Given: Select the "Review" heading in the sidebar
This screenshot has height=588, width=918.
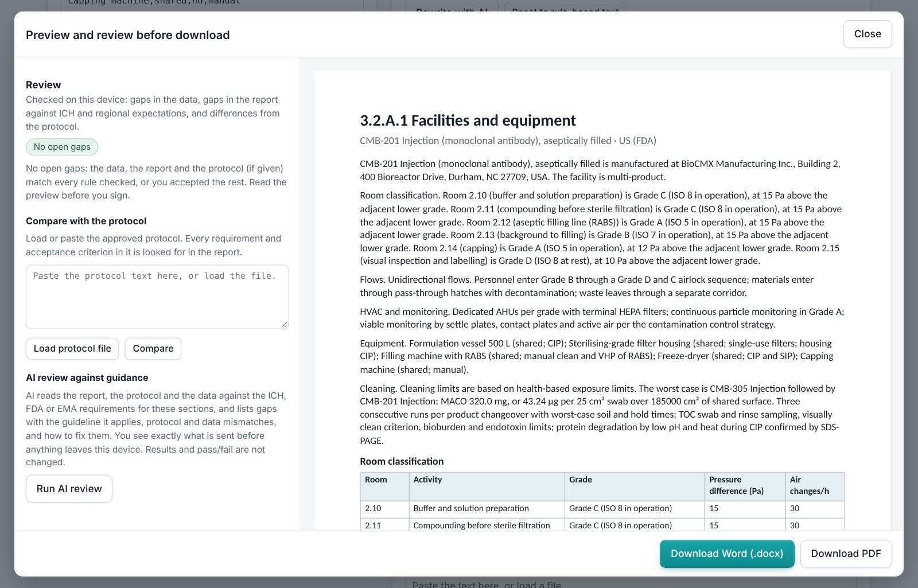Looking at the screenshot, I should [x=44, y=85].
